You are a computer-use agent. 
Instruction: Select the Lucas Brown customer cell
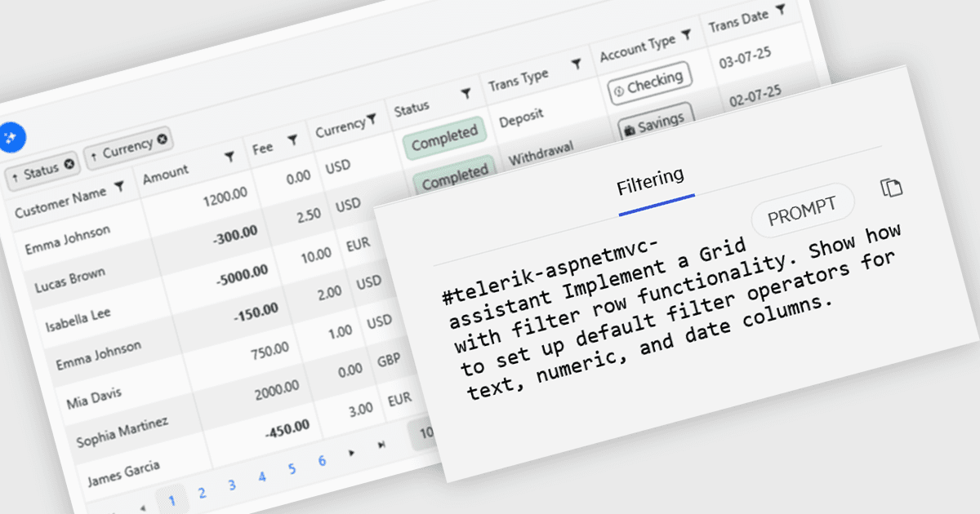coord(69,279)
